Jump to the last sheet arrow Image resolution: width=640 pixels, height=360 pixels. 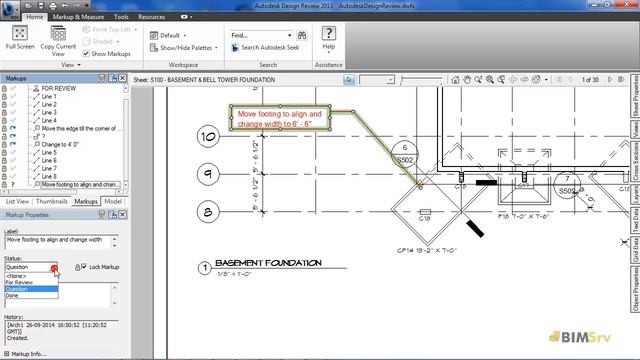click(x=621, y=80)
